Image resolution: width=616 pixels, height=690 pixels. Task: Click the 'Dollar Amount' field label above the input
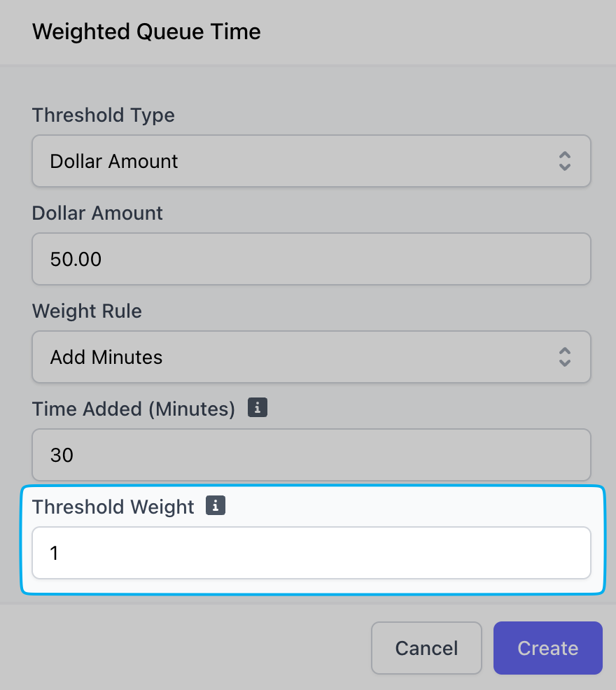[97, 213]
